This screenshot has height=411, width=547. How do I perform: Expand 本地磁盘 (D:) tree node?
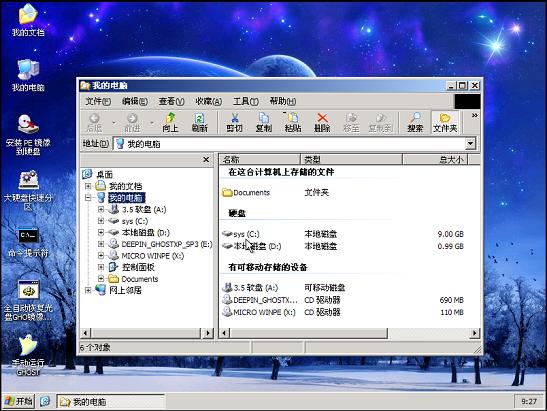[101, 232]
